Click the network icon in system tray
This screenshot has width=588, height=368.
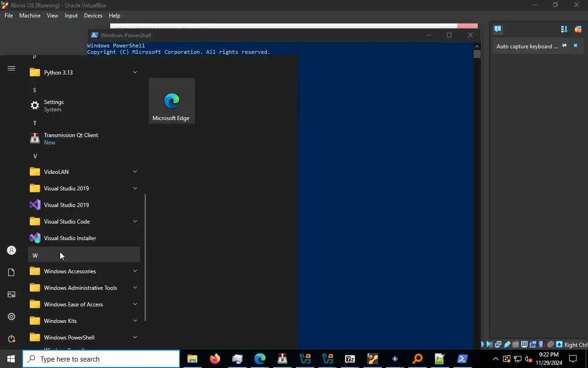point(517,359)
